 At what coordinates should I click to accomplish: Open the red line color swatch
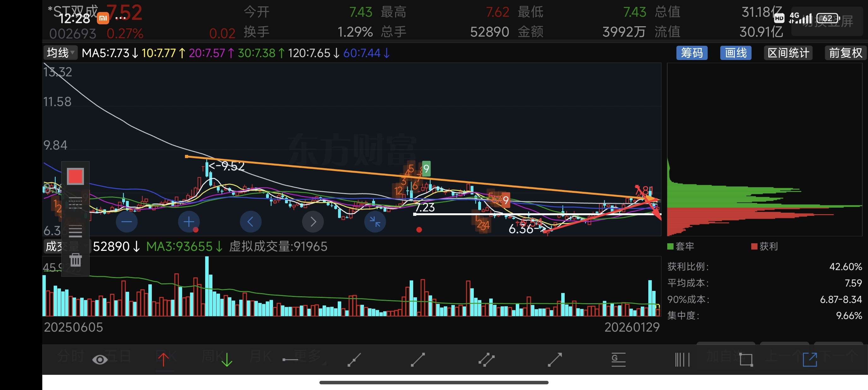[75, 176]
